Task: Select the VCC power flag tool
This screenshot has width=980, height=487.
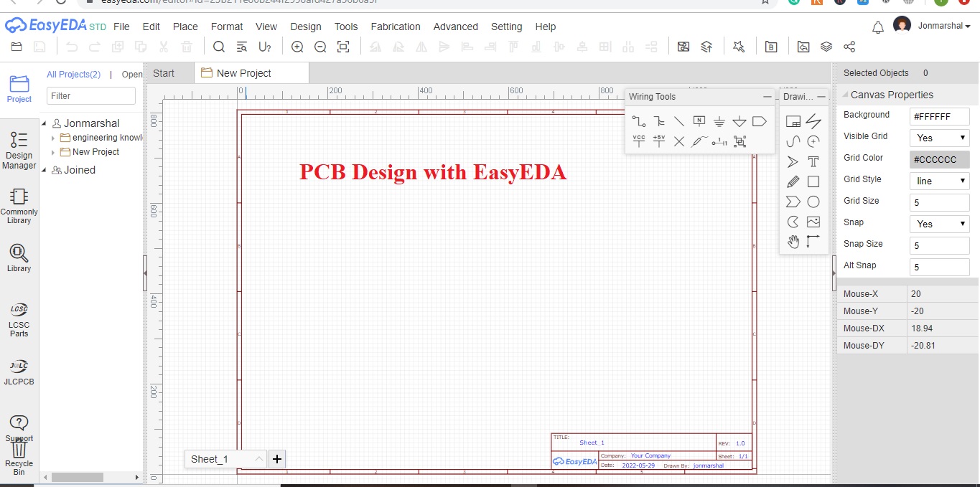Action: pos(638,141)
